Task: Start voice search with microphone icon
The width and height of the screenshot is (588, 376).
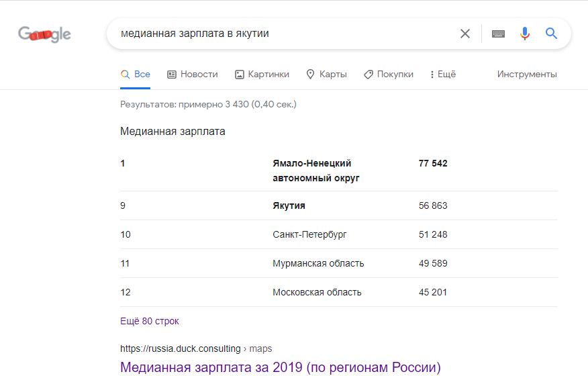Action: pyautogui.click(x=525, y=34)
